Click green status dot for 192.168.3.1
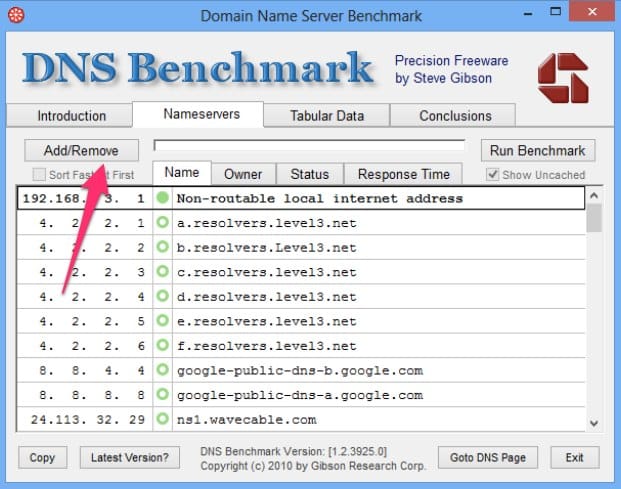Image resolution: width=621 pixels, height=489 pixels. click(163, 198)
